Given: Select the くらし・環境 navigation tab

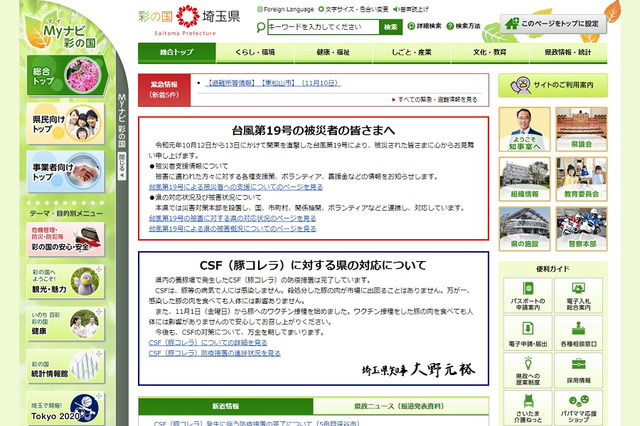Looking at the screenshot, I should coord(255,53).
